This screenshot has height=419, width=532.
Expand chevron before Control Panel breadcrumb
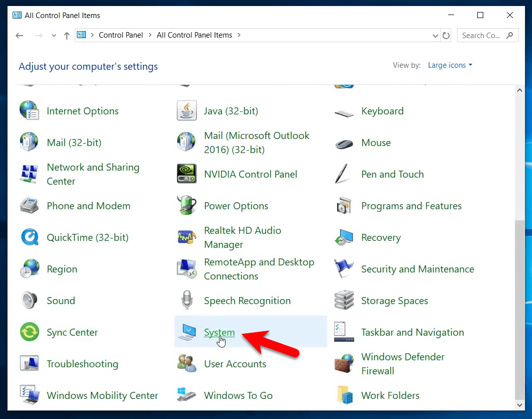(92, 35)
